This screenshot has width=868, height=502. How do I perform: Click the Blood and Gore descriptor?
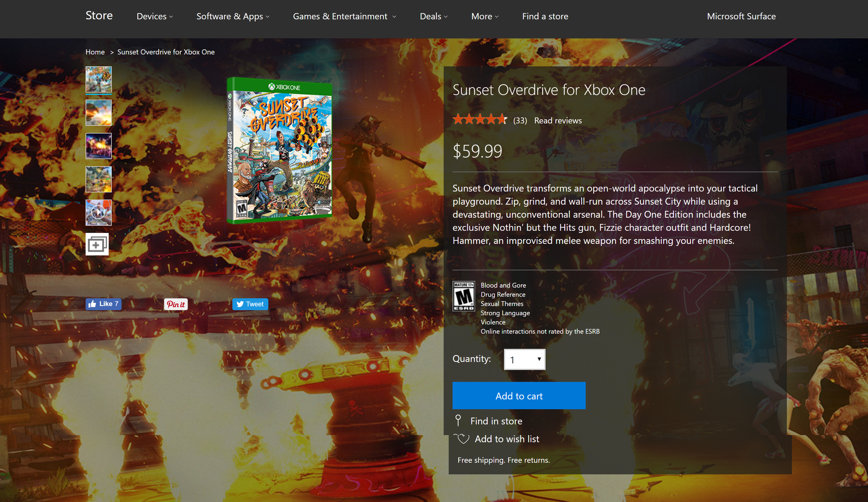pyautogui.click(x=503, y=285)
